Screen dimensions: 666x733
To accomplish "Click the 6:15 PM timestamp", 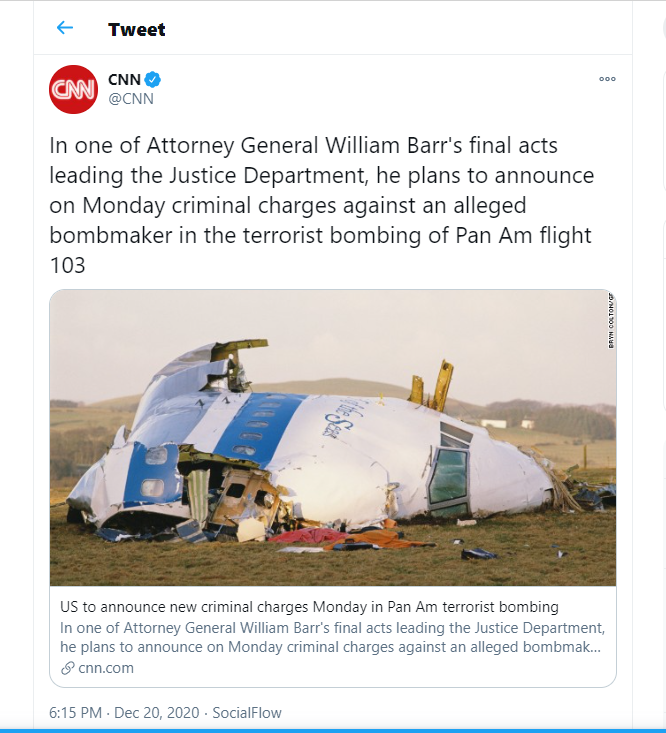I will click(75, 712).
